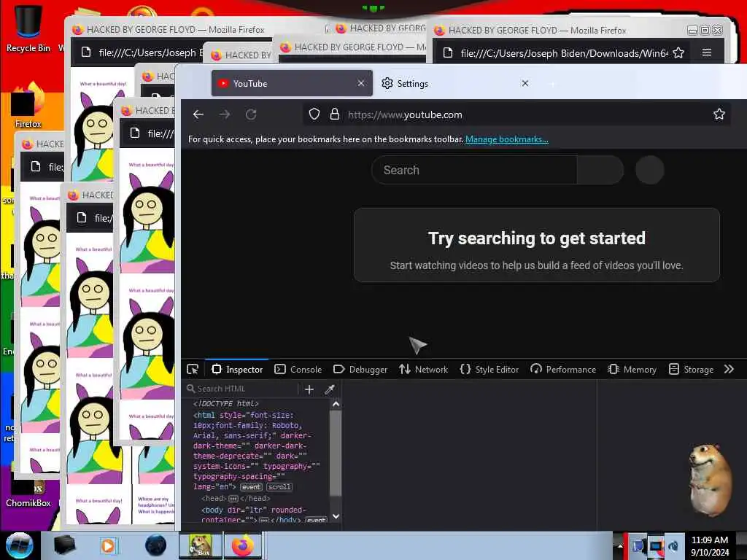Click the forward navigation arrow
The image size is (747, 560).
click(225, 114)
